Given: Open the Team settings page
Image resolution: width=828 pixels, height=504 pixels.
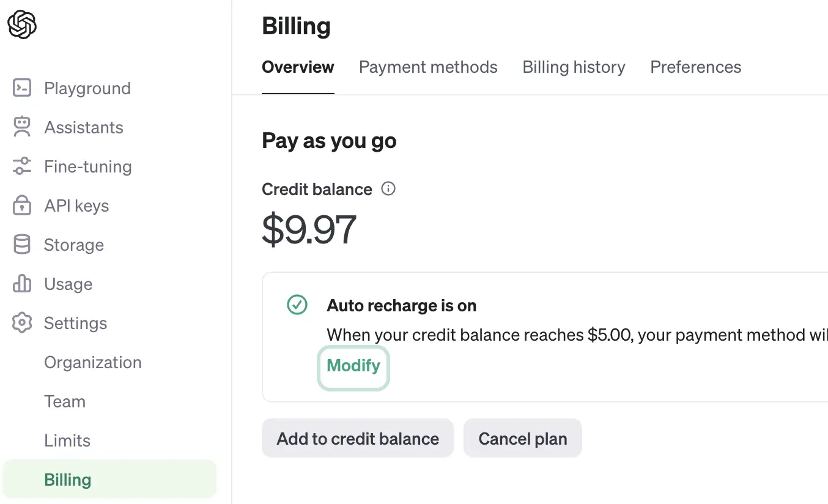Looking at the screenshot, I should pyautogui.click(x=65, y=401).
